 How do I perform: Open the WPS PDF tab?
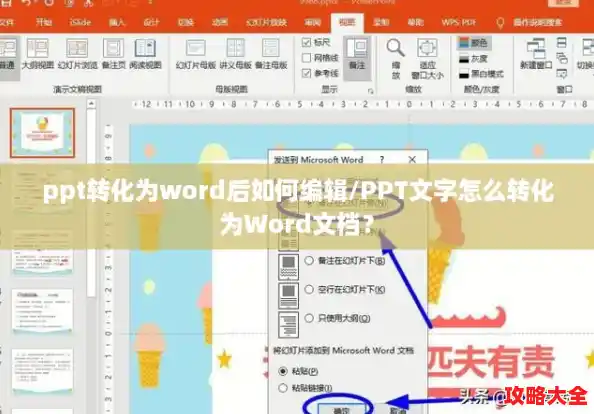click(458, 23)
